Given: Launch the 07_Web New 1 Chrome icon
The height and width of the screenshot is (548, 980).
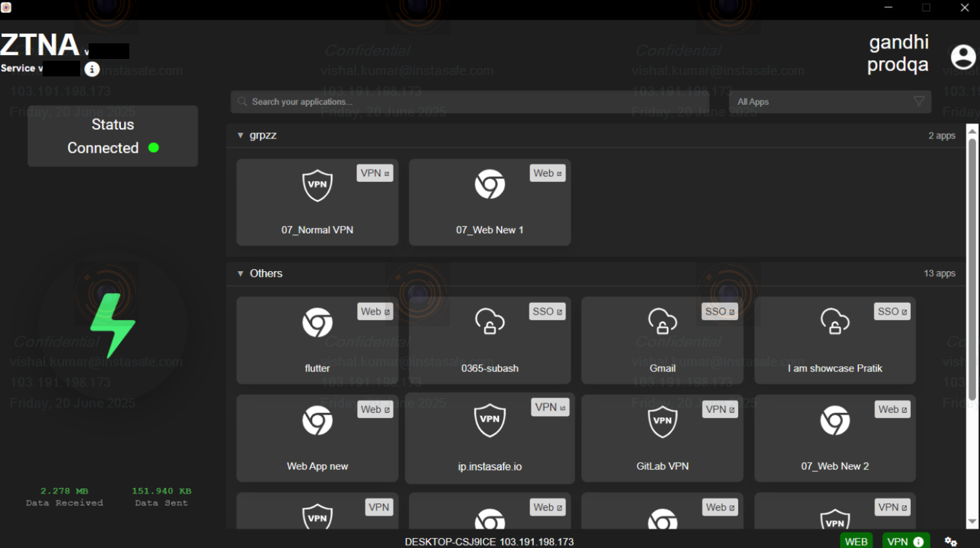Looking at the screenshot, I should [x=490, y=184].
